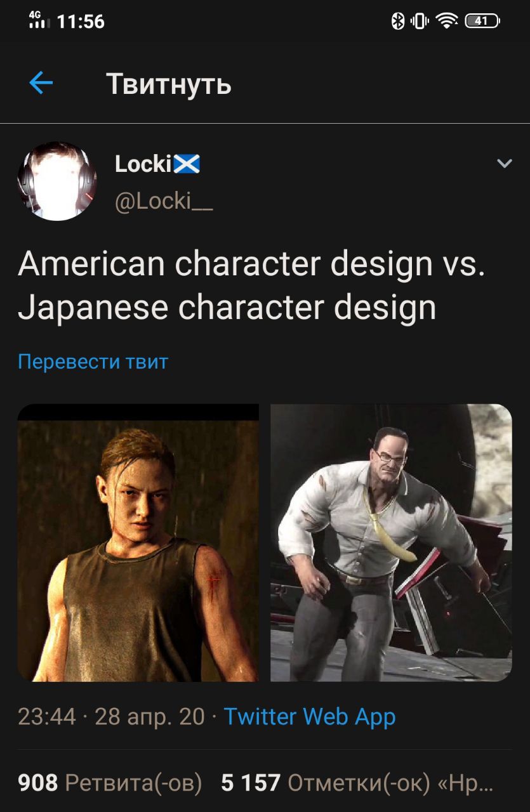The image size is (530, 812).
Task: Tap the Scotland flag emoji beside Locki
Action: [x=187, y=165]
